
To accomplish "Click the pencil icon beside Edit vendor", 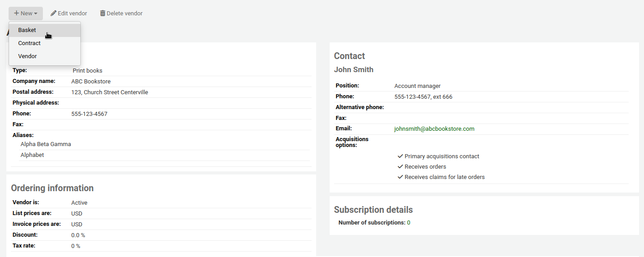I will click(53, 14).
